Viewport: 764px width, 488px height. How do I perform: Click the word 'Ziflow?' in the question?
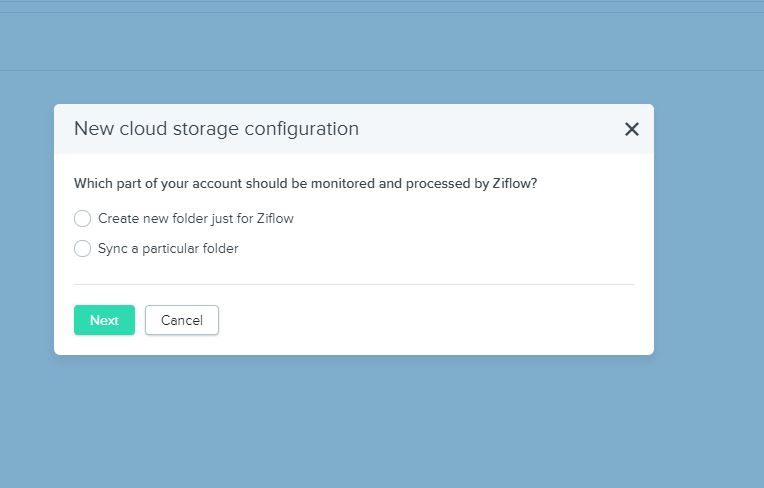click(515, 184)
